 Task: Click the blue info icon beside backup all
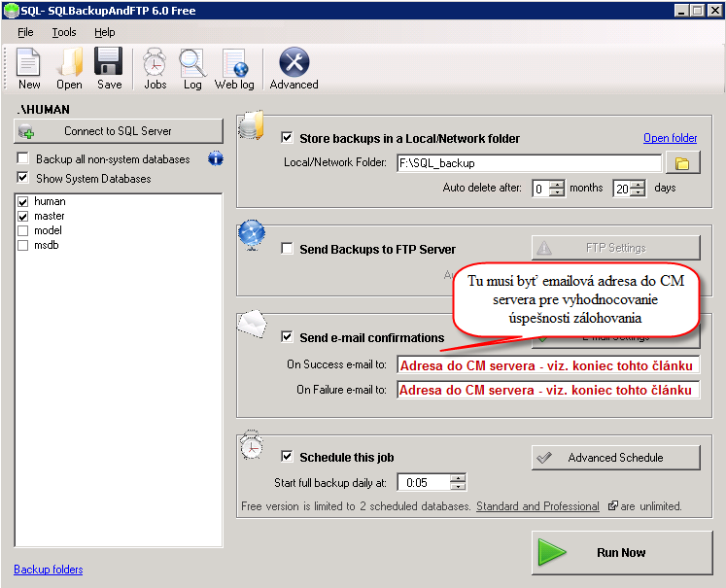[x=216, y=158]
